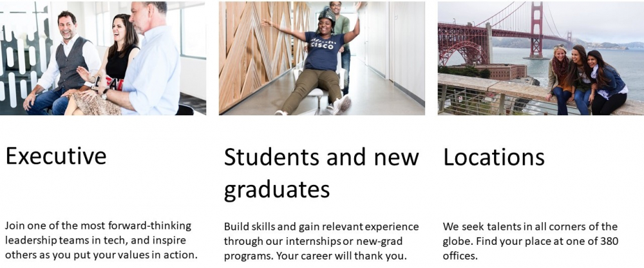Click the Students and new graduates heading
The image size is (644, 268).
pos(321,173)
